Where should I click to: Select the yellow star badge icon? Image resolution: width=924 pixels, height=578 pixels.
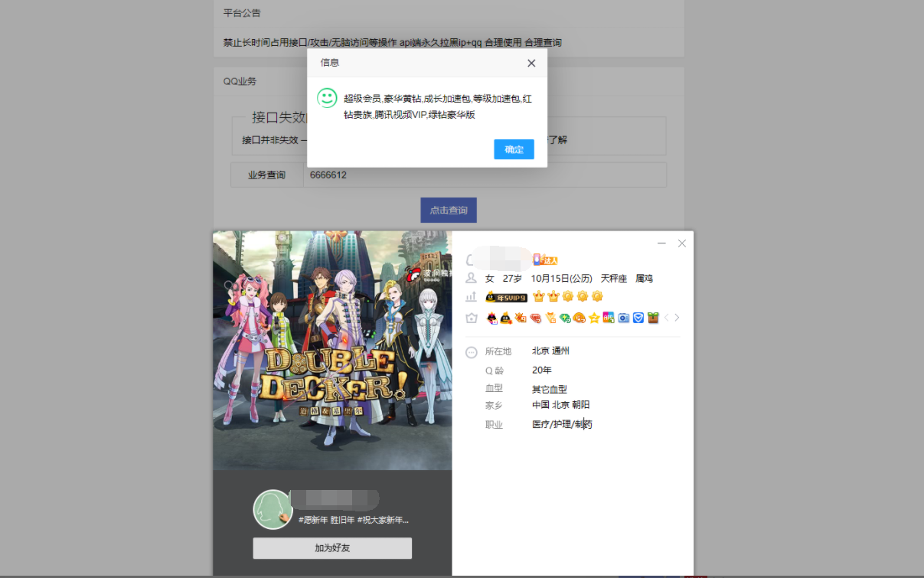point(594,317)
